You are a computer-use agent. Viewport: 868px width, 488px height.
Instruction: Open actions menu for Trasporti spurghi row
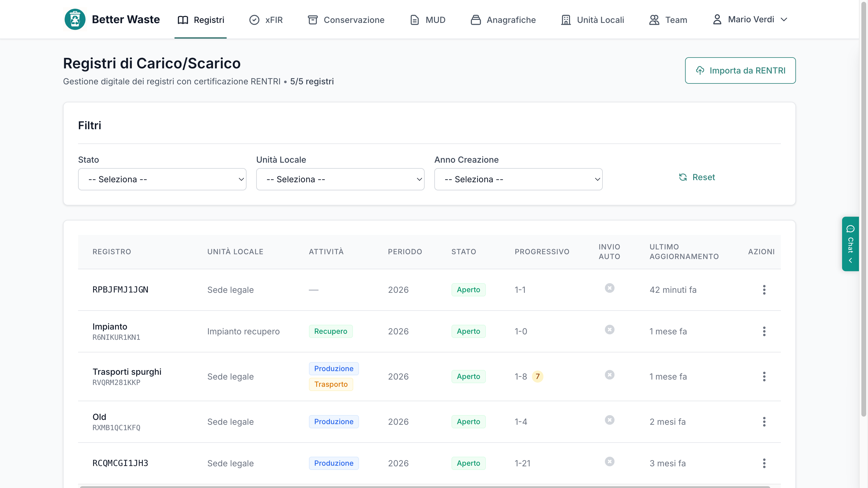[764, 377]
